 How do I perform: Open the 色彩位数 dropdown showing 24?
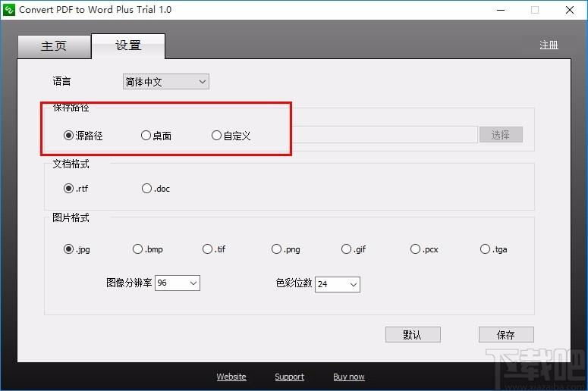tap(338, 284)
